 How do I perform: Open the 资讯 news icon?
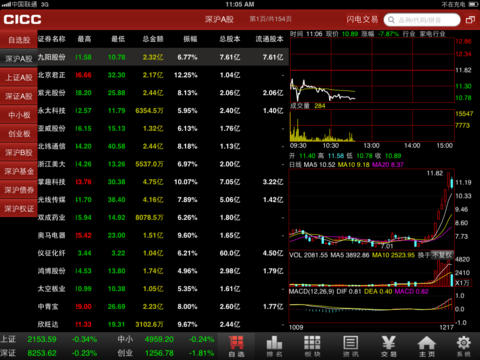(350, 346)
